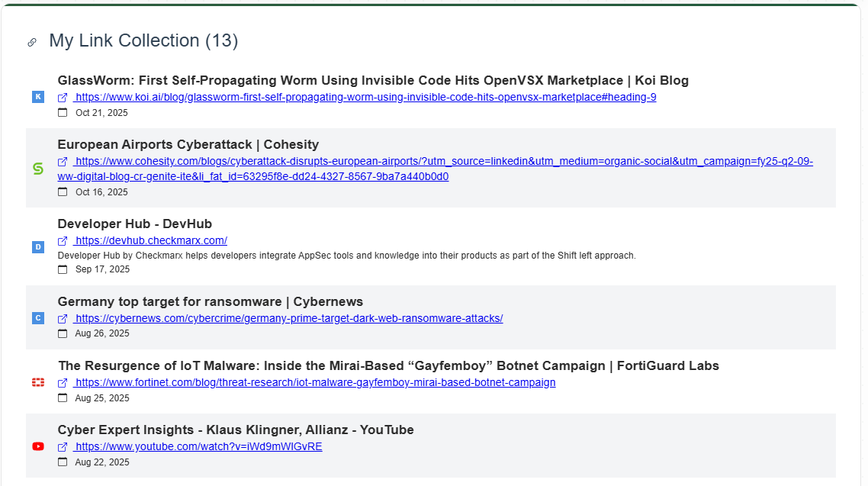Screen dimensions: 868x486
Task: Open the GlassWorm OpenVSX Marketplace link
Action: (365, 97)
